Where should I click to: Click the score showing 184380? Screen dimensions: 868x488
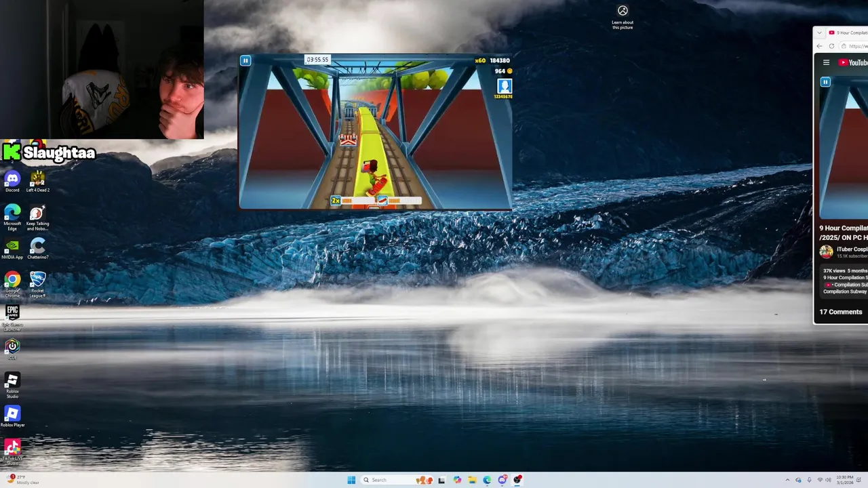[x=500, y=60]
